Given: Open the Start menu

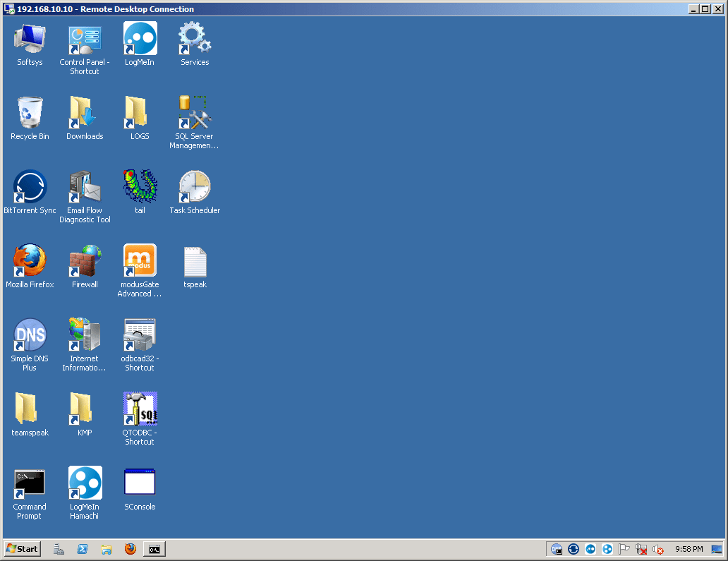Looking at the screenshot, I should (x=23, y=549).
